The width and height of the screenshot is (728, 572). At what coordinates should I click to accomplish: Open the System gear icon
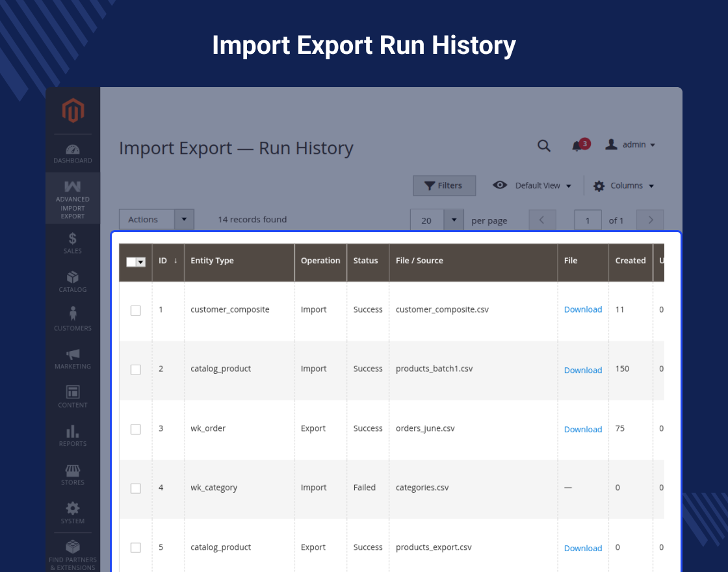72,508
